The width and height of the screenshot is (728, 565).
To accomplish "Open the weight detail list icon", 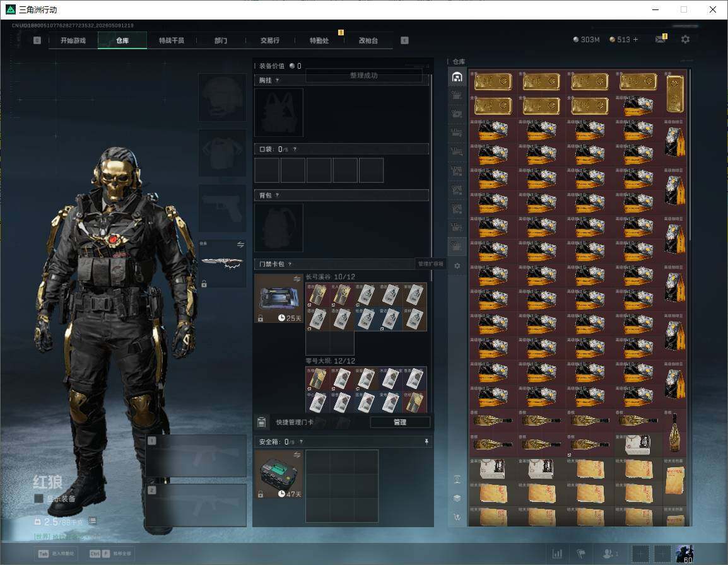I will click(x=93, y=521).
